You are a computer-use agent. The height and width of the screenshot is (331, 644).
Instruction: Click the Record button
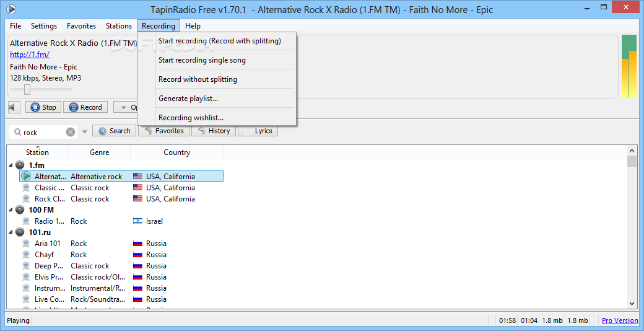(85, 107)
